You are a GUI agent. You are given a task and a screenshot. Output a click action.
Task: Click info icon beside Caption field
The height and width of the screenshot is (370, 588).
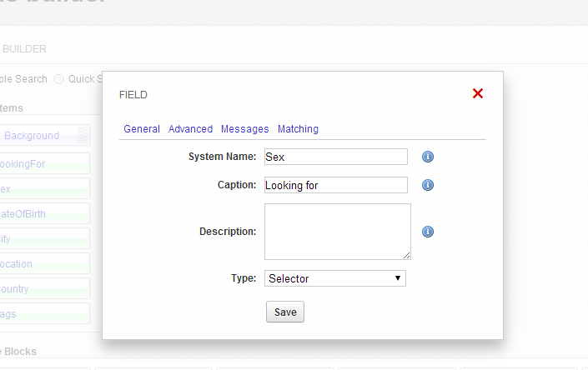click(x=428, y=185)
